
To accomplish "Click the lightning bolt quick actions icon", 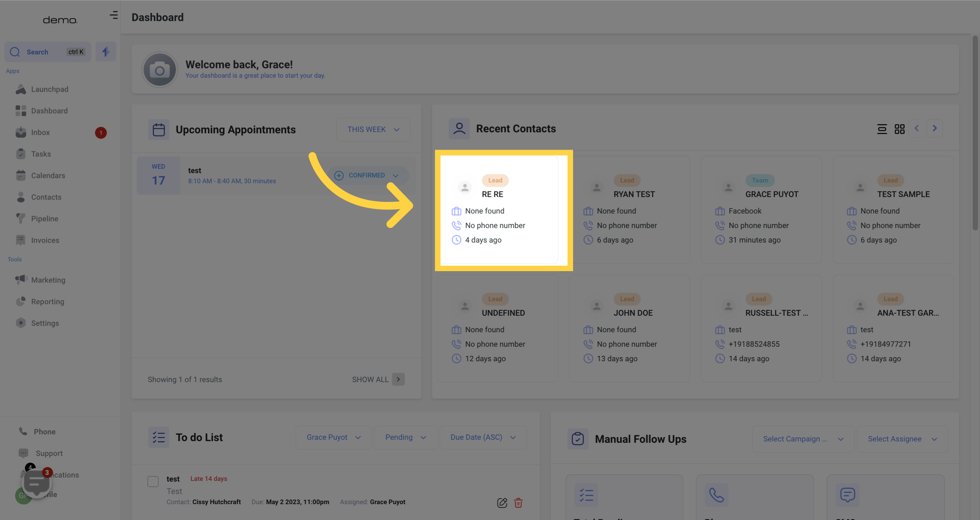I will (x=106, y=52).
